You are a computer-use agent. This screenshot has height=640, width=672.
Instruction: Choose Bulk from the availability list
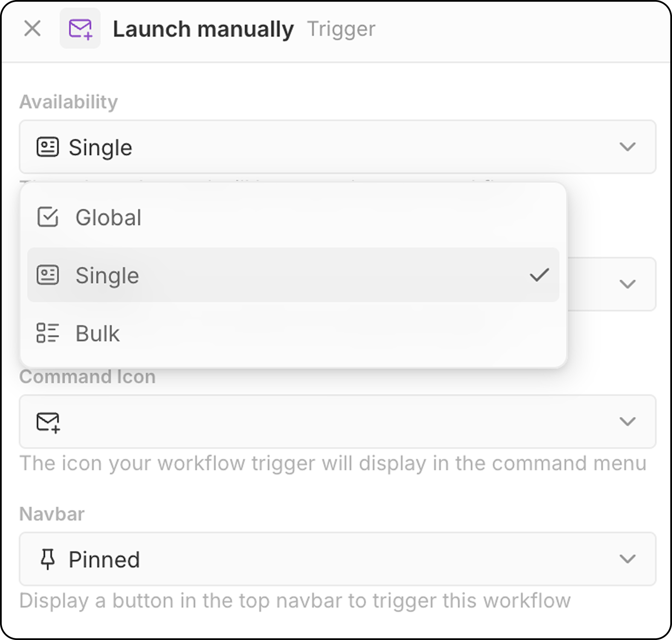[x=293, y=334]
